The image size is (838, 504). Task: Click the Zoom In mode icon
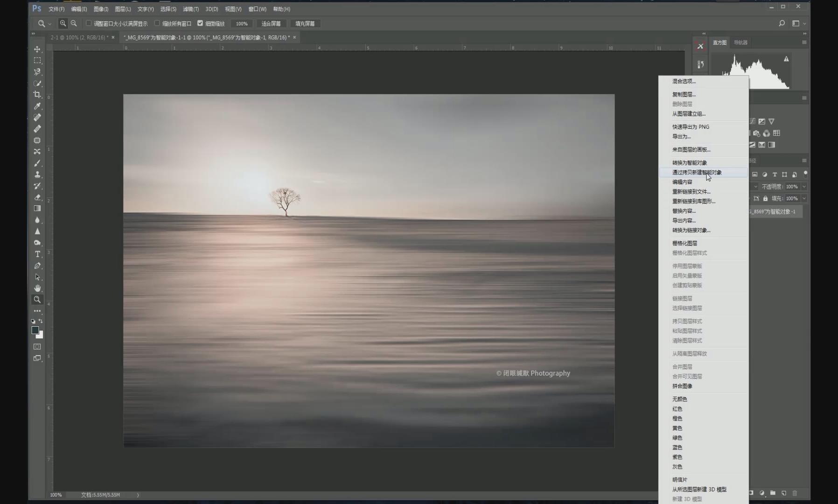point(63,23)
